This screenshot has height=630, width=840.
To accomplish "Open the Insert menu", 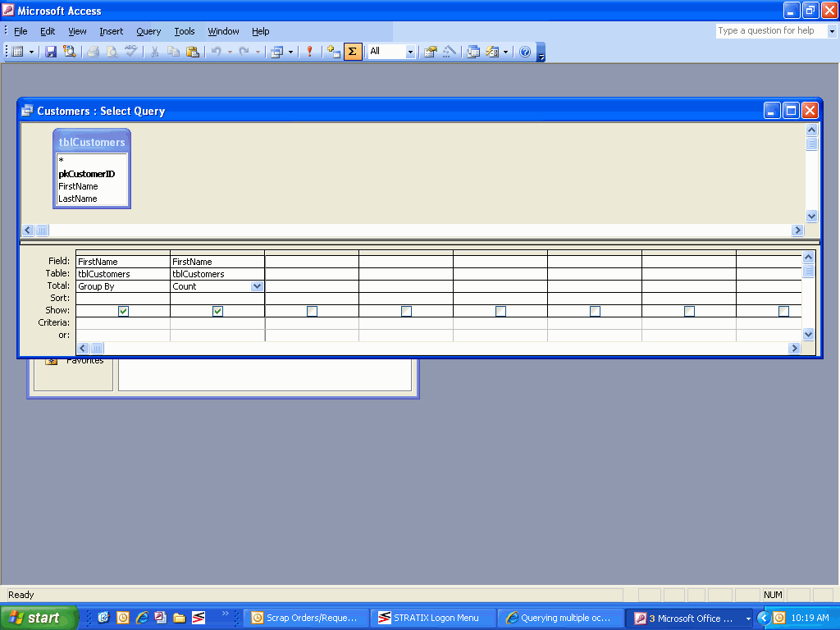I will 111,31.
